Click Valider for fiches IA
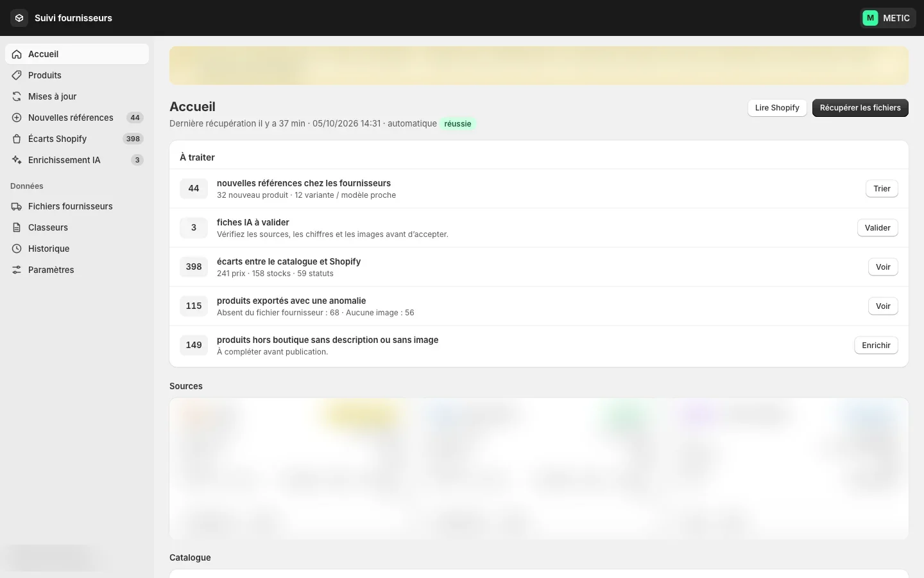Image resolution: width=924 pixels, height=578 pixels. click(x=877, y=228)
